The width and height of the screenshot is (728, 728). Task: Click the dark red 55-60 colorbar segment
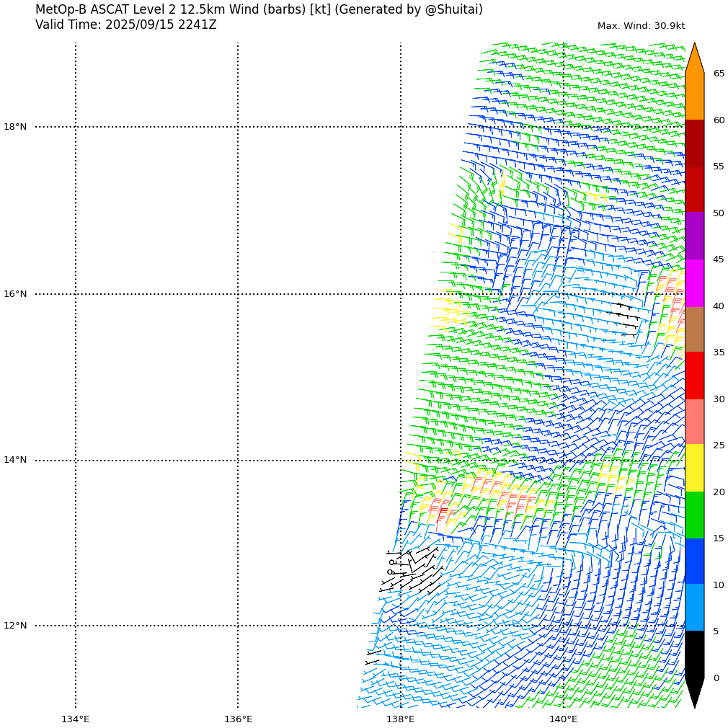pyautogui.click(x=695, y=143)
